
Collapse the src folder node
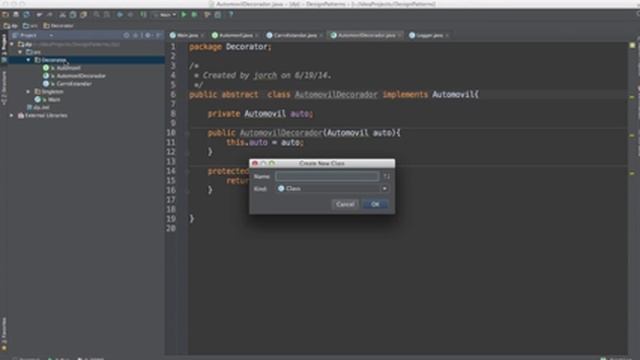point(20,52)
